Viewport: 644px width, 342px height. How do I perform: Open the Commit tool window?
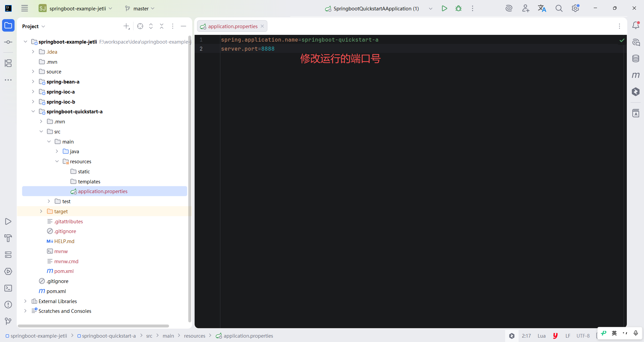tap(8, 42)
